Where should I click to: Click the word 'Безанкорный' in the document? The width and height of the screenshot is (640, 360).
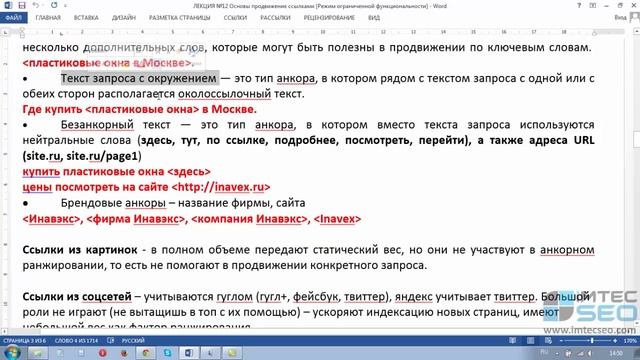(x=97, y=124)
